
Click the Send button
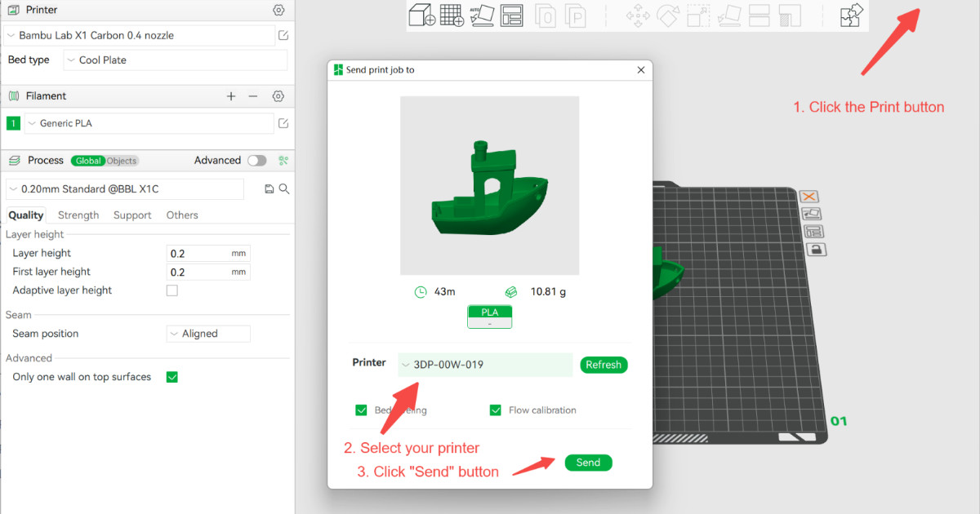588,463
